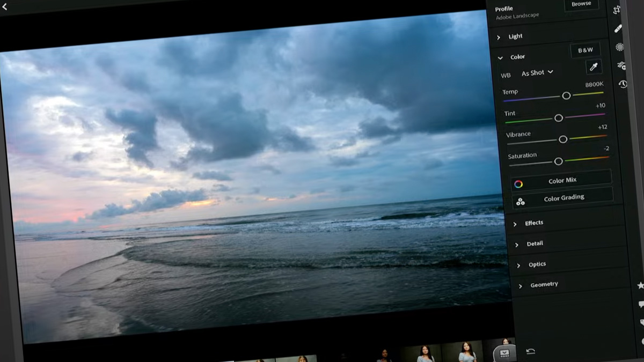Open the Versions history panel
Screen dimensions: 644x362
(x=624, y=84)
